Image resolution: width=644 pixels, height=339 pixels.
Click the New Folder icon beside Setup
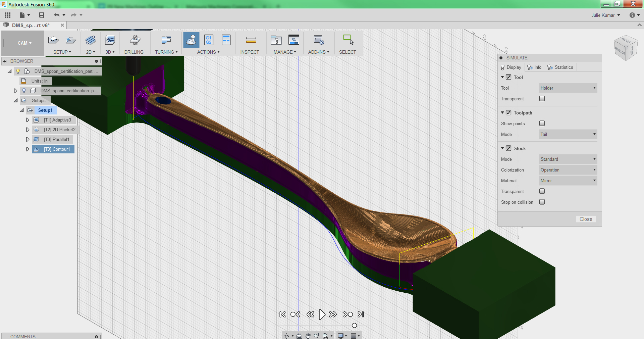point(71,40)
